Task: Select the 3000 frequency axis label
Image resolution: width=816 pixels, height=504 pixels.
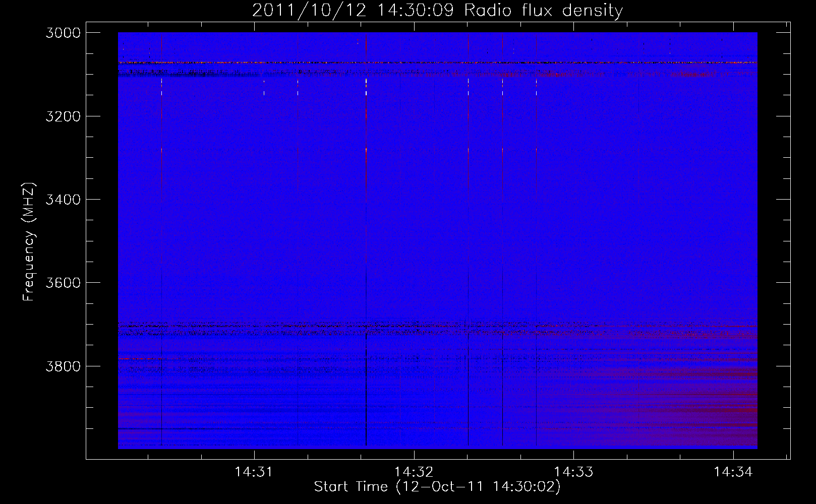Action: click(x=63, y=33)
